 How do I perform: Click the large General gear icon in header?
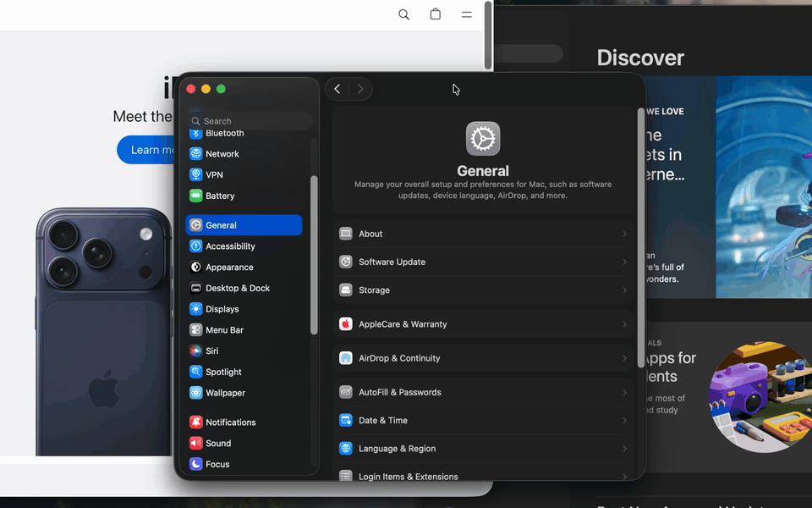[483, 138]
